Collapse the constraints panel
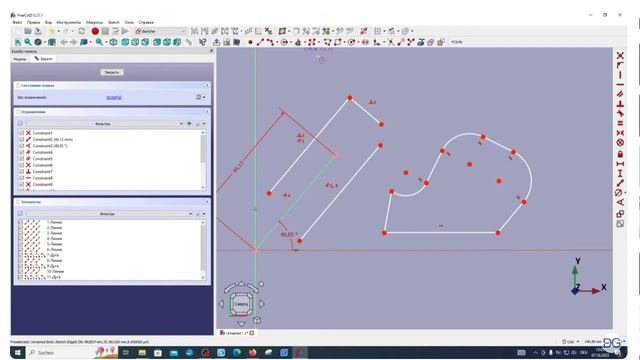This screenshot has height=360, width=640. (x=207, y=111)
